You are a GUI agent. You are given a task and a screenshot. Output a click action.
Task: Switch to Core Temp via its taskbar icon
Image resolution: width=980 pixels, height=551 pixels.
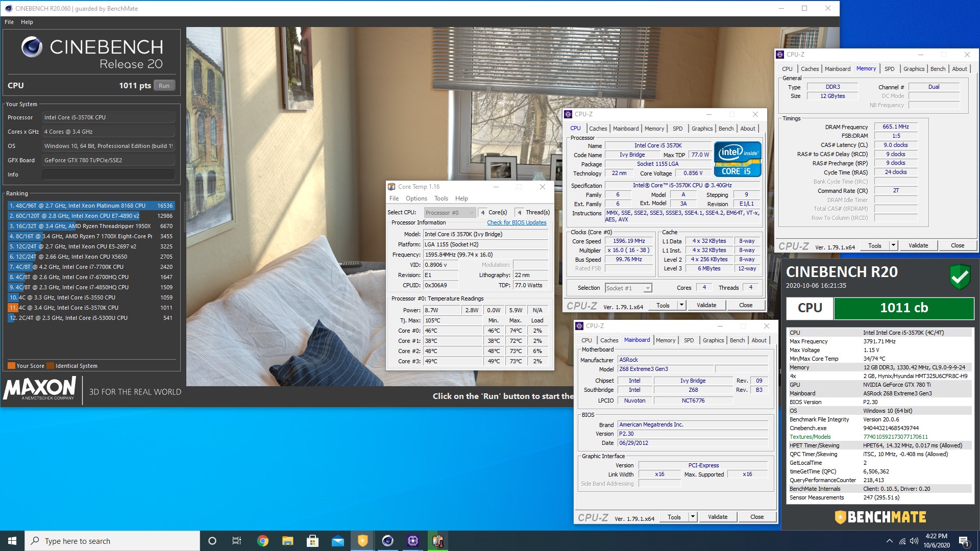(437, 541)
